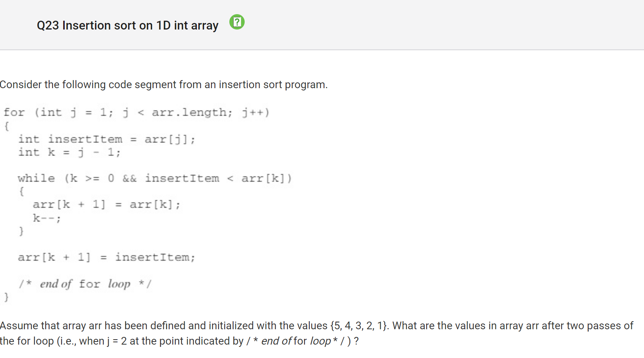Open the green help icon beside Q23 title
644x358 pixels.
pos(237,22)
